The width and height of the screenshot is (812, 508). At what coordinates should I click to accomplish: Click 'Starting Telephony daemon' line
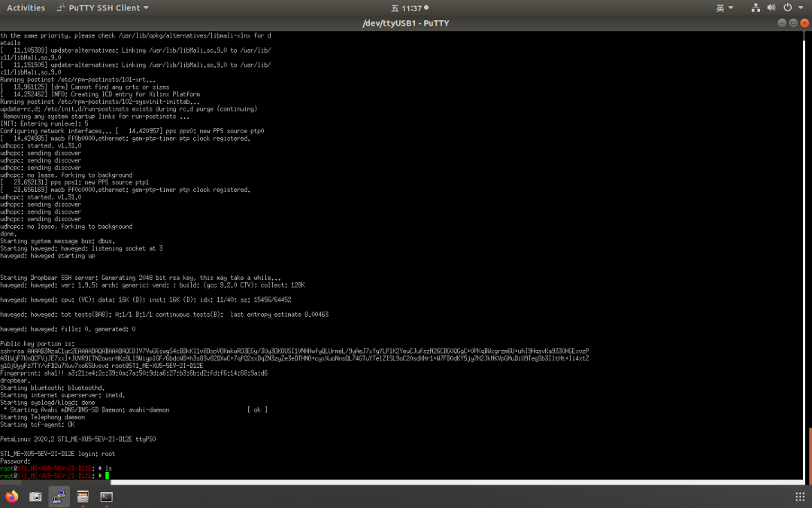click(43, 417)
